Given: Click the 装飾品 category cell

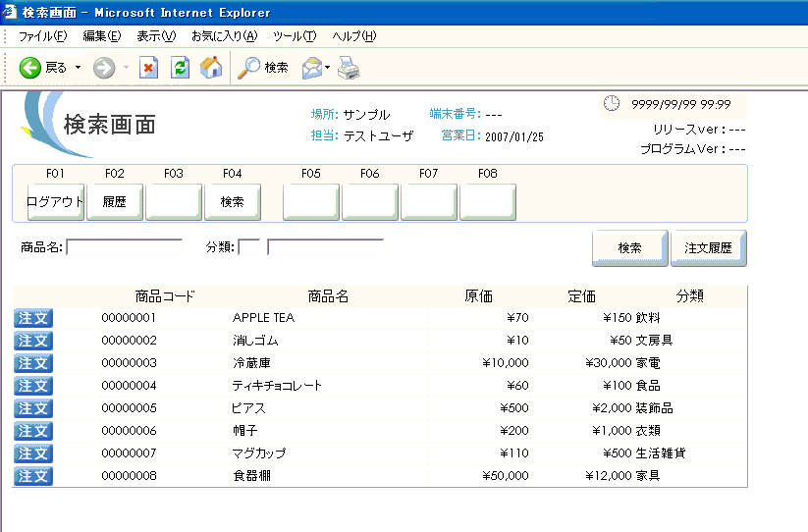Looking at the screenshot, I should point(654,408).
